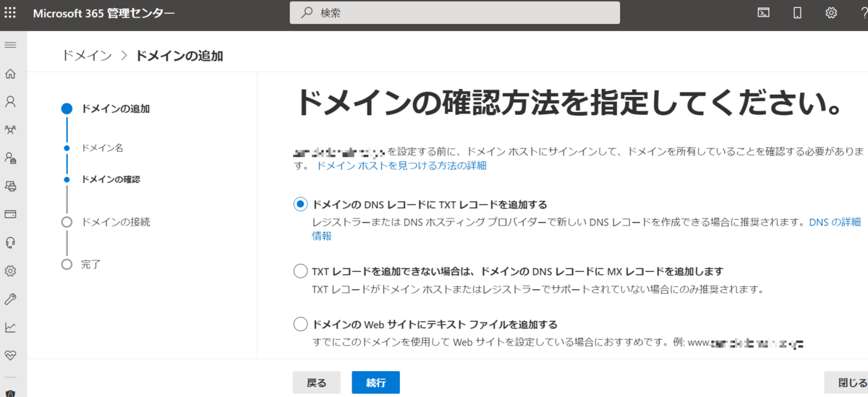Select the TXT レコードを追加する radio option
Viewport: 868px width, 397px height.
tap(300, 205)
